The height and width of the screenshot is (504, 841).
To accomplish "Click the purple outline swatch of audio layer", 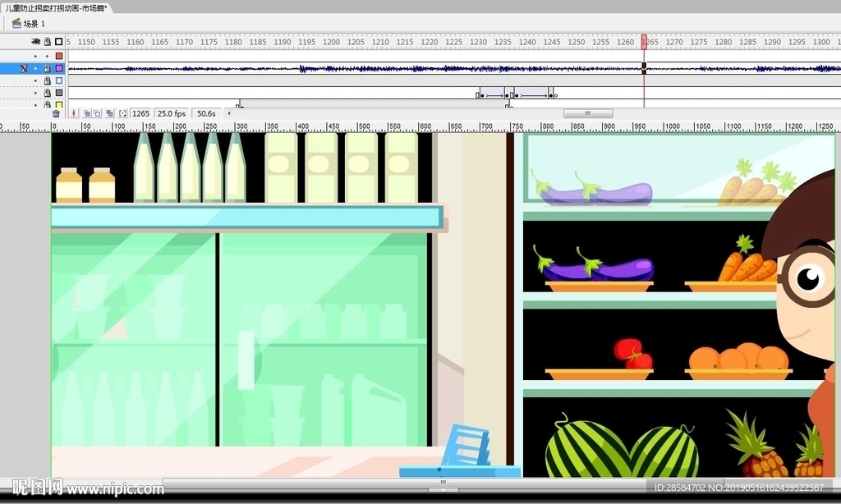I will 58,69.
